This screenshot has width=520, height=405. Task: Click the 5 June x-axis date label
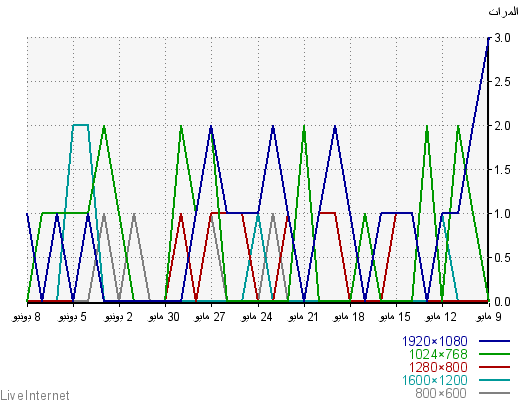pos(72,317)
